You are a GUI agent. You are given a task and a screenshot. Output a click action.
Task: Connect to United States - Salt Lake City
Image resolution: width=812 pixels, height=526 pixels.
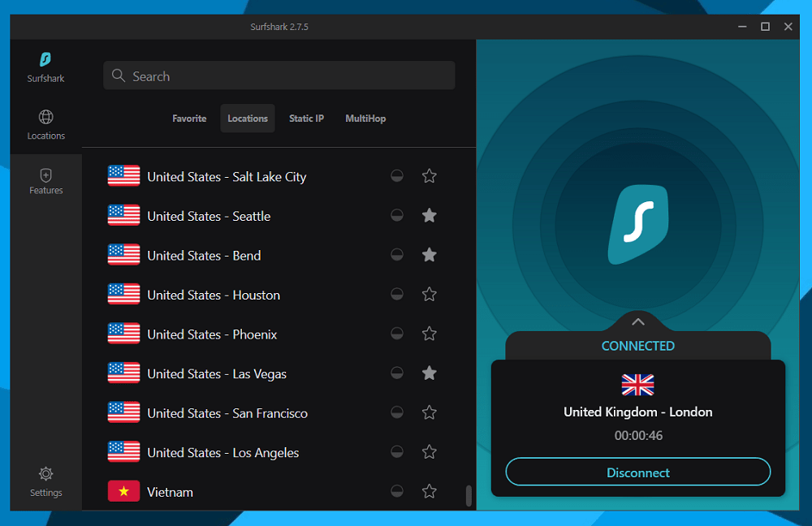click(227, 176)
